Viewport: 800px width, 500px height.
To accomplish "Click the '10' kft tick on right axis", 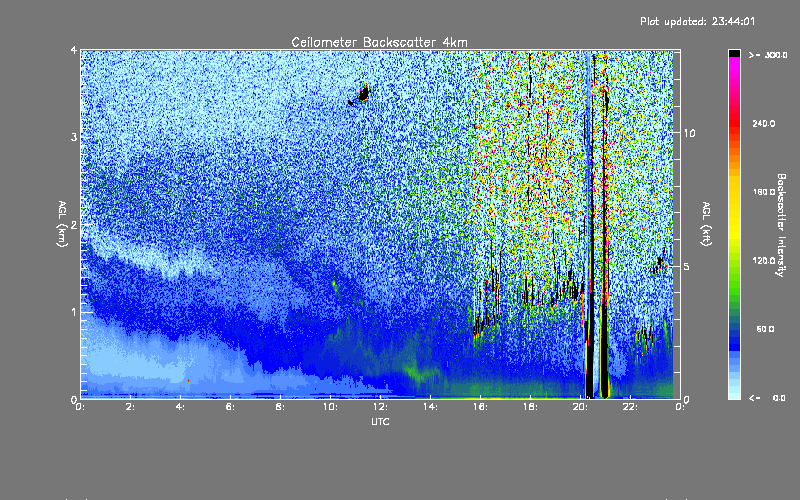I will (x=689, y=133).
